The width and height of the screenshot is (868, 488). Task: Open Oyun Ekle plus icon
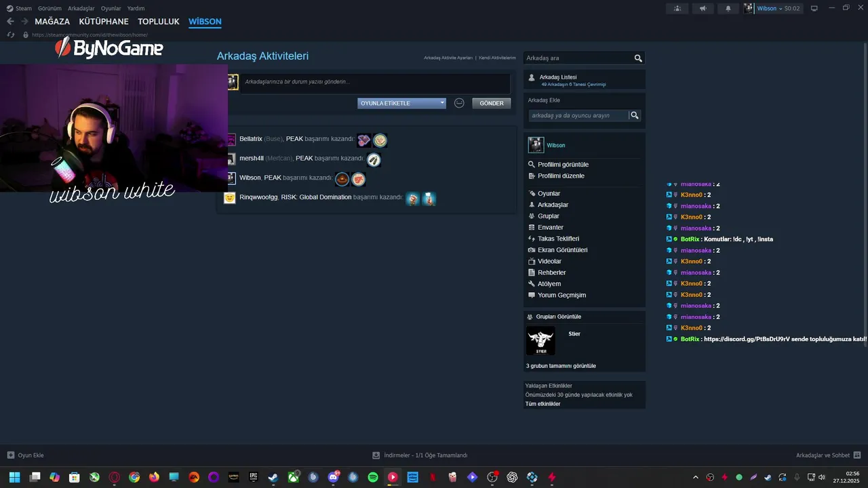(x=10, y=455)
